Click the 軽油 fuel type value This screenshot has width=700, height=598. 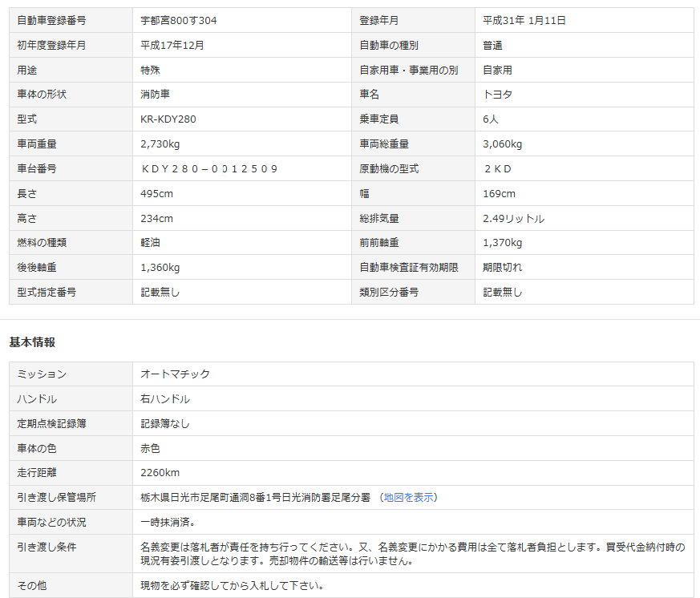tap(150, 243)
